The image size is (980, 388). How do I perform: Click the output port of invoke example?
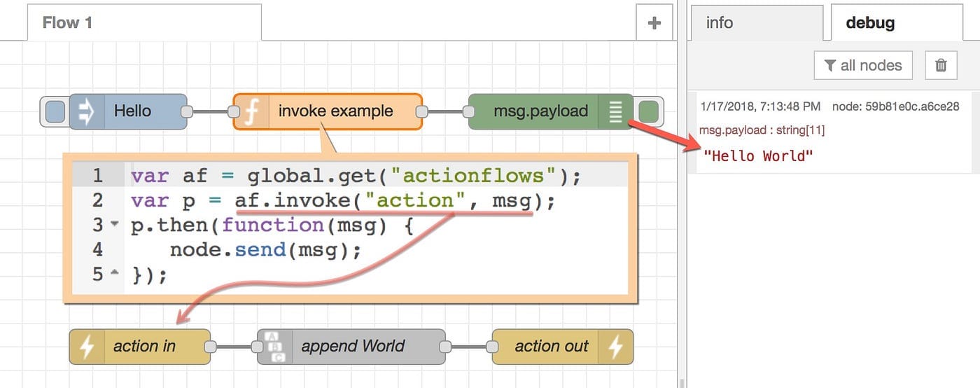pyautogui.click(x=421, y=111)
